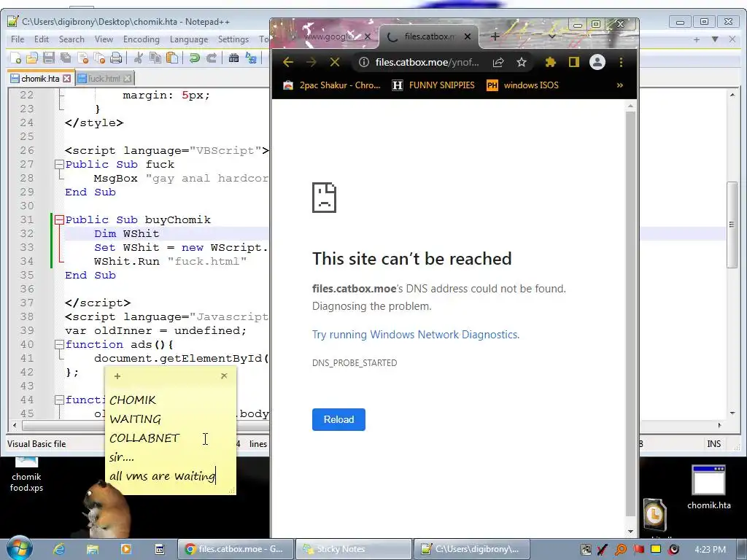
Task: Click the Redo arrow icon
Action: 211,58
